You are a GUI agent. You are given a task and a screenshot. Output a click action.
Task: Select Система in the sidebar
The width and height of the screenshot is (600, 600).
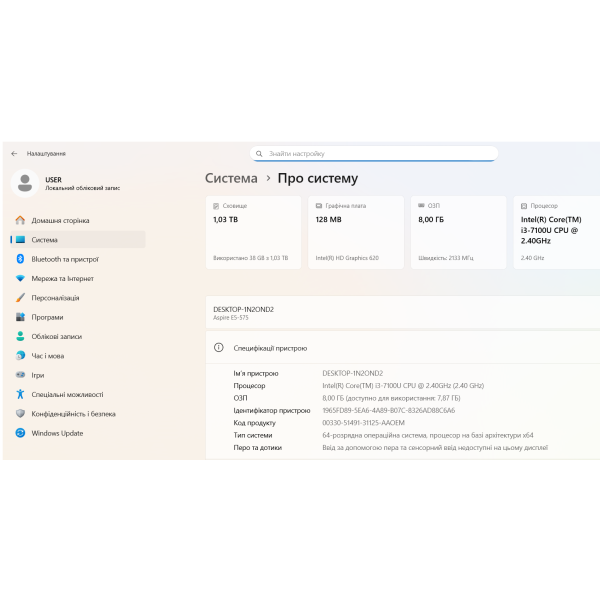tap(78, 240)
